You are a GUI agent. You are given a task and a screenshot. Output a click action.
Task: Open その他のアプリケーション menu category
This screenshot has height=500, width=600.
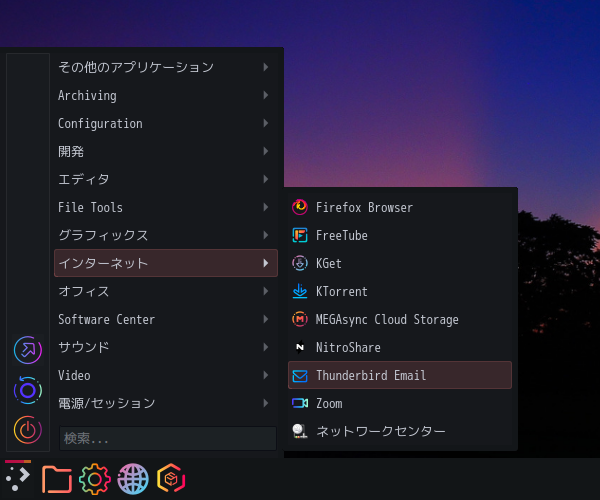click(166, 67)
